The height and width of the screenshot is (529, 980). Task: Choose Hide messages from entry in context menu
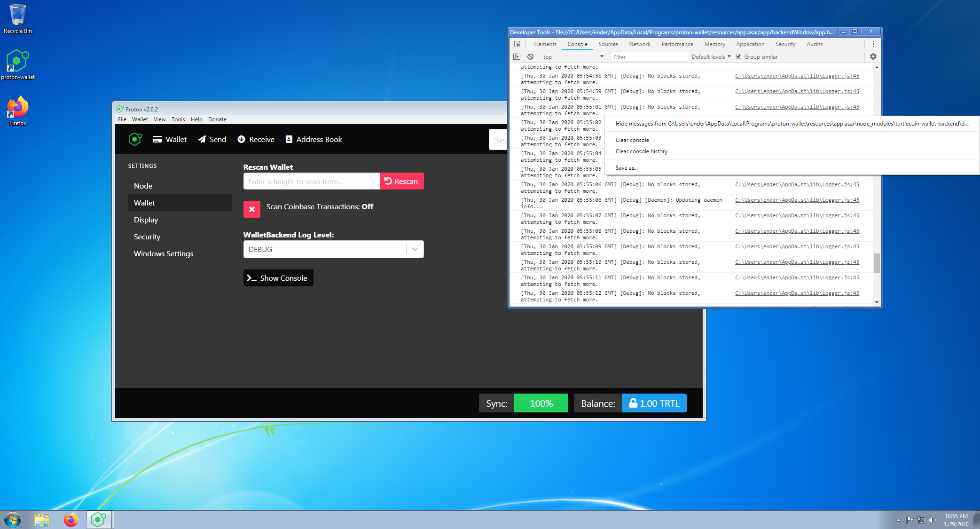click(x=792, y=124)
